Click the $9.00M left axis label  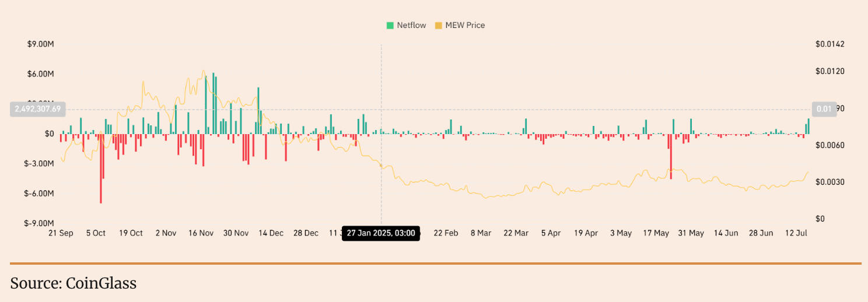pyautogui.click(x=41, y=44)
